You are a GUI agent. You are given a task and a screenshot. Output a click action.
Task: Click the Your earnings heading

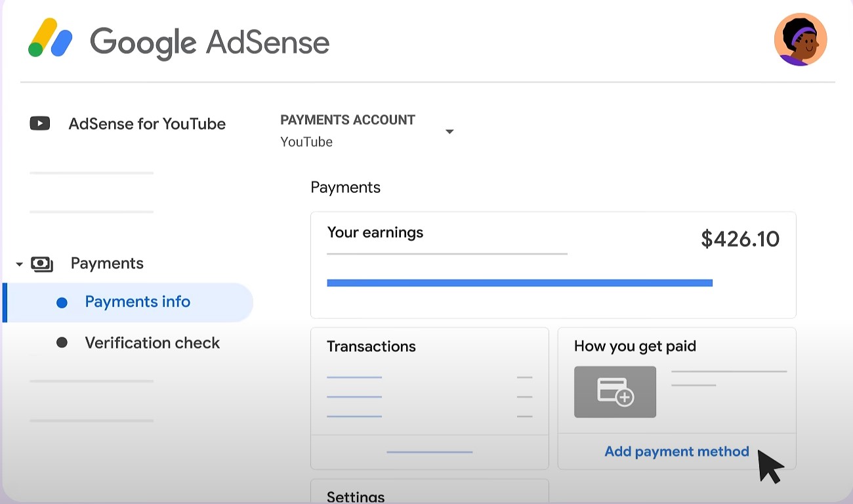(375, 232)
